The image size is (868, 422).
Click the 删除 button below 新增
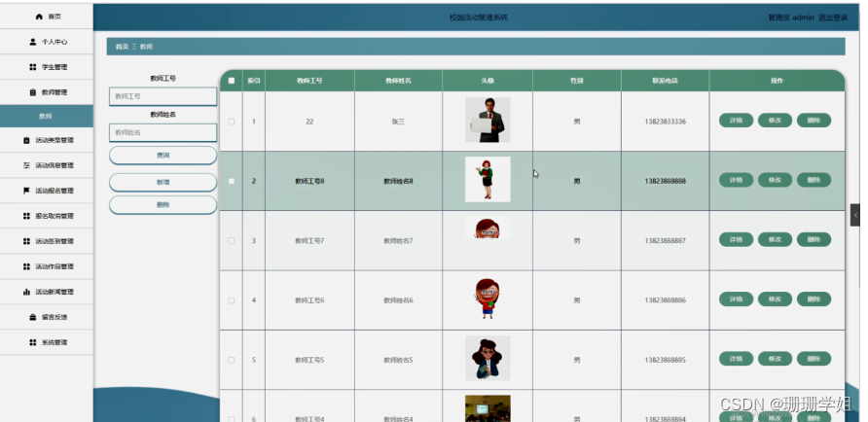163,204
